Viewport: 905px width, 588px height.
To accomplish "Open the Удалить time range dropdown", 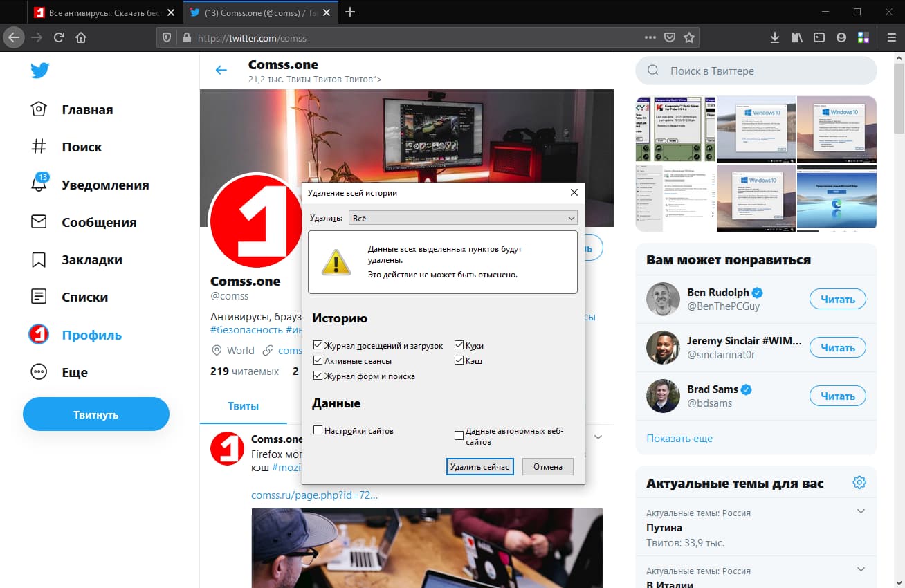I will coord(462,217).
